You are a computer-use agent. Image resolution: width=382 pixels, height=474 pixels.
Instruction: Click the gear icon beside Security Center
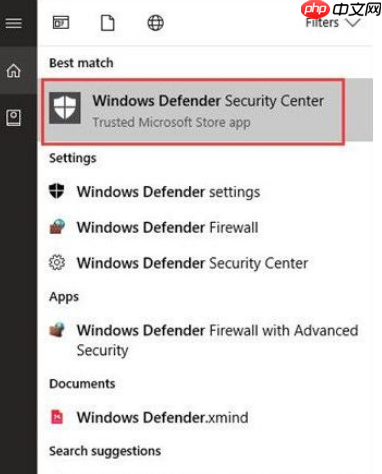click(57, 263)
